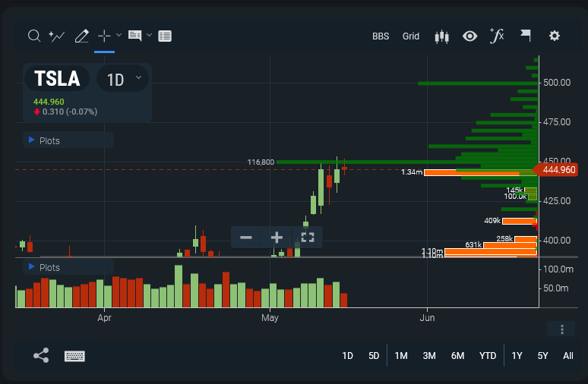588x384 pixels.
Task: Open the symbol search magnifier
Action: coord(34,36)
